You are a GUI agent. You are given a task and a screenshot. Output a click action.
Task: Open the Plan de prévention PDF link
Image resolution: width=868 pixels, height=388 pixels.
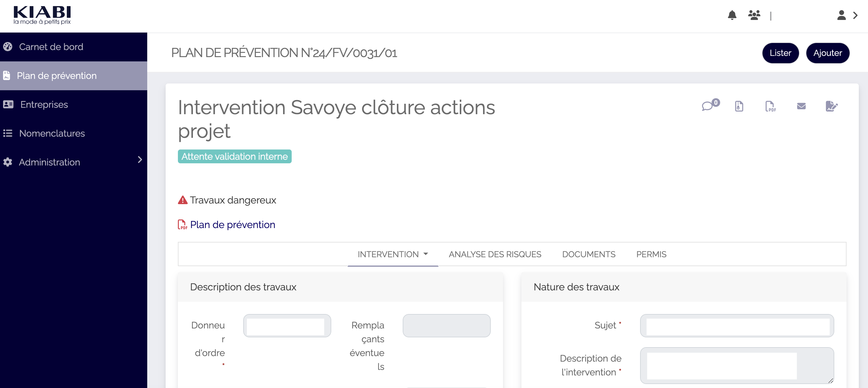232,224
